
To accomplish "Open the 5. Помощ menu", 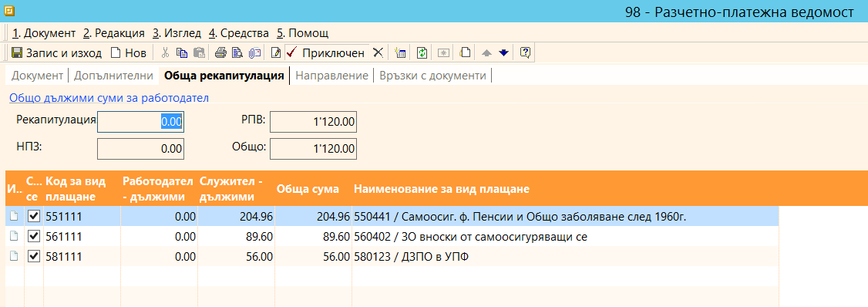I will click(303, 32).
